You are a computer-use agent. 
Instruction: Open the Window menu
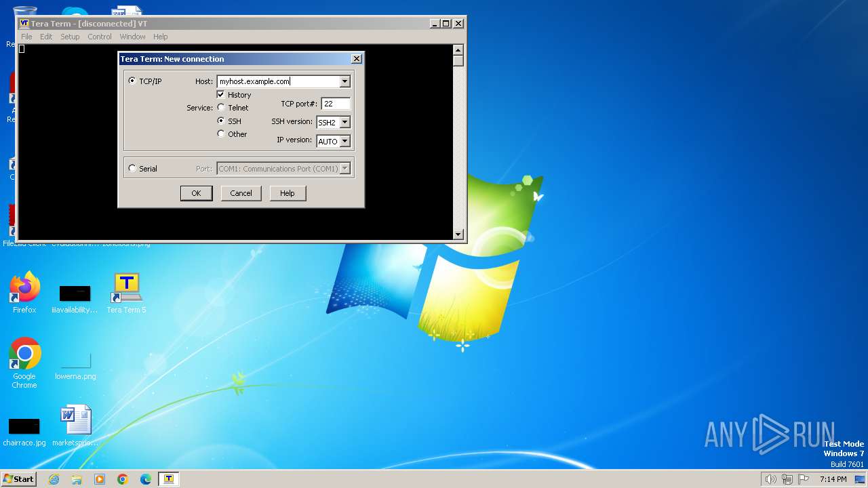click(132, 37)
